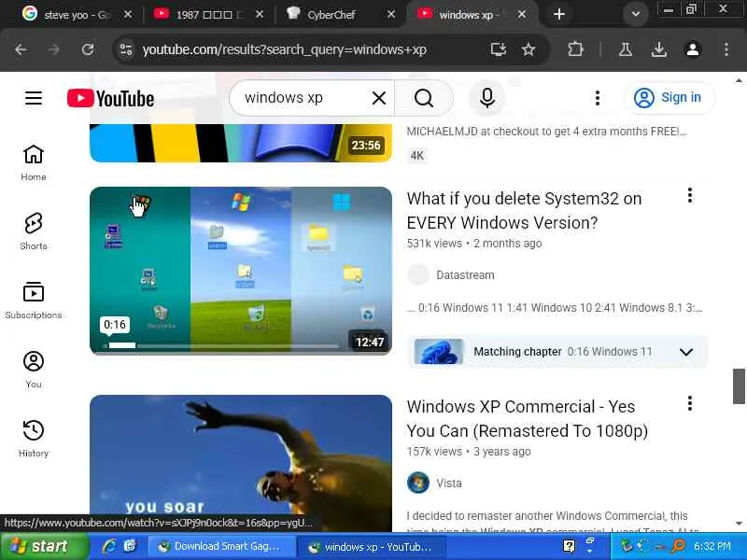The image size is (747, 560).
Task: Open the Windows XP Start menu
Action: click(x=44, y=546)
